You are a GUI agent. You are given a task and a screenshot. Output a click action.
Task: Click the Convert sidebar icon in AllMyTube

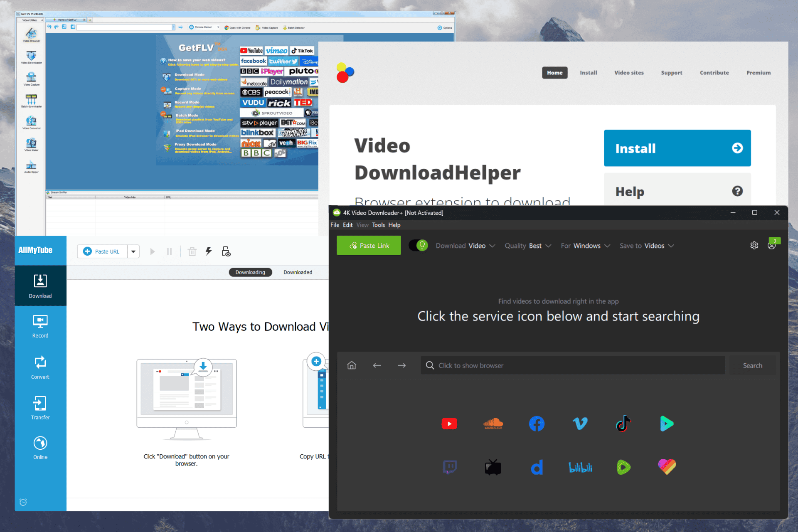point(40,367)
